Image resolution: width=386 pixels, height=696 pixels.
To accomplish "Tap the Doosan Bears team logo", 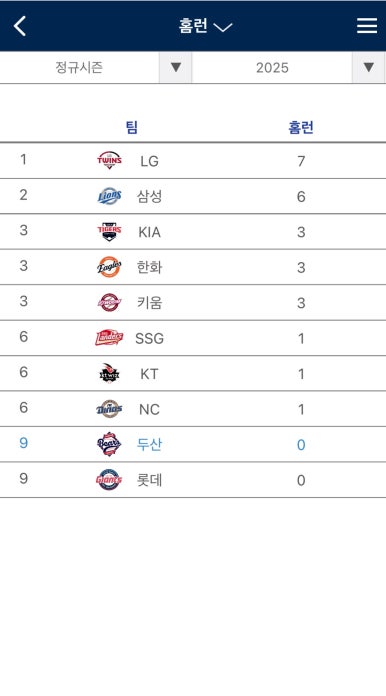I will click(x=109, y=444).
